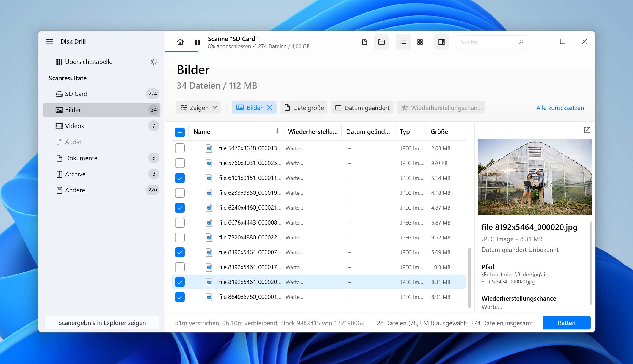This screenshot has width=633, height=364.
Task: Check file 8192x5464_000017 checkbox
Action: pyautogui.click(x=180, y=267)
